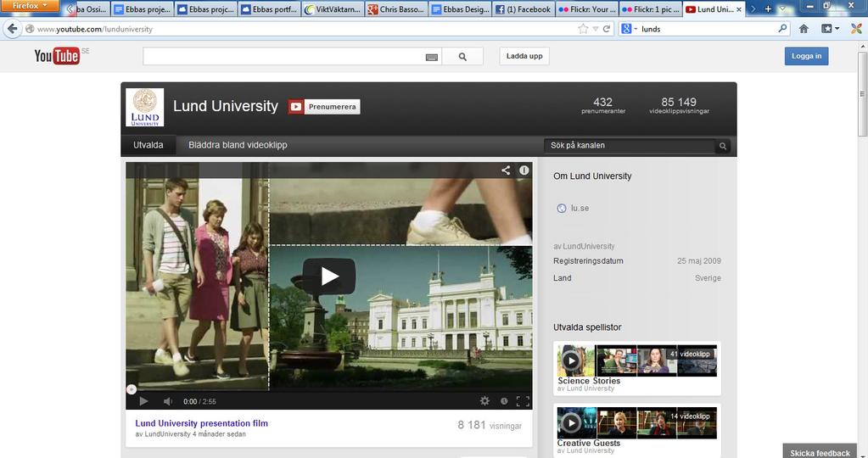Mute the video with the speaker icon
868x458 pixels.
click(168, 401)
